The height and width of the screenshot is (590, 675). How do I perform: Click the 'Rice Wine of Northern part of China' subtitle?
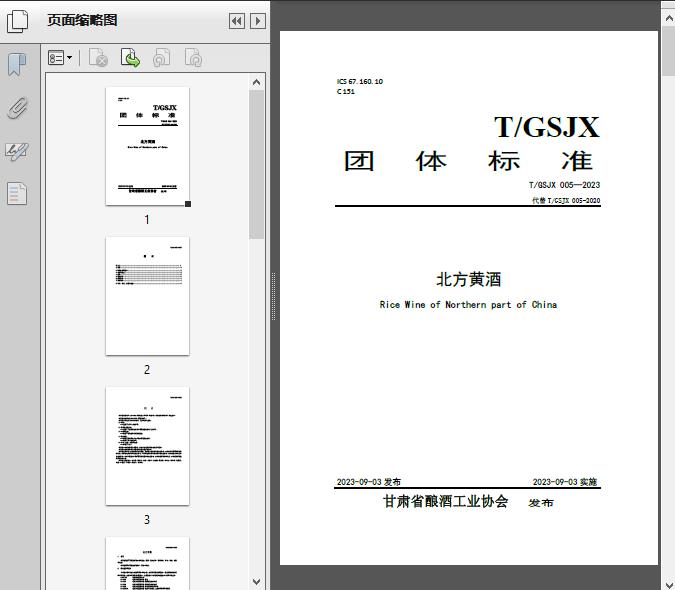[x=468, y=305]
